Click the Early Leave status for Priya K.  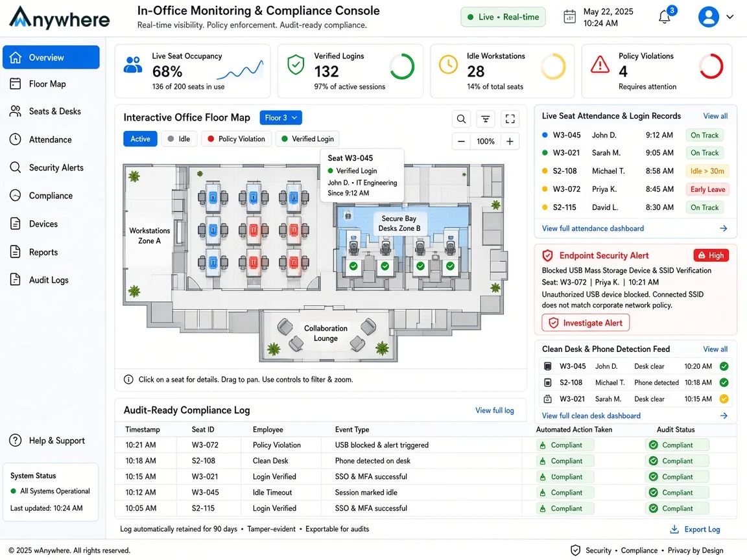[707, 189]
